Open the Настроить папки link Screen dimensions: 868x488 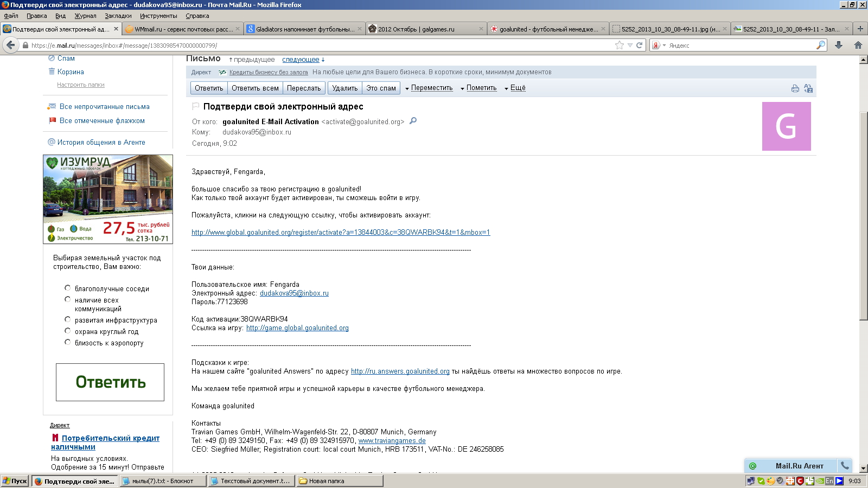[x=81, y=85]
